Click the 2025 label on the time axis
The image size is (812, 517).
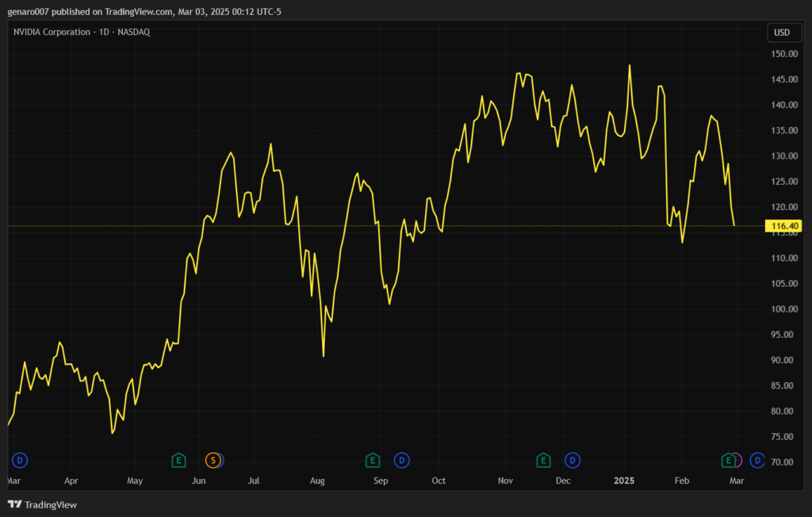pos(625,481)
